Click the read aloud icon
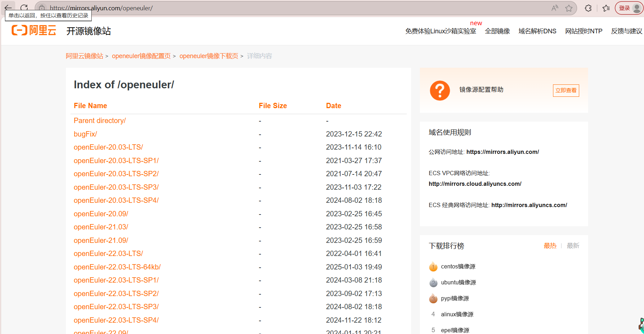Image resolution: width=644 pixels, height=334 pixels. (x=555, y=8)
